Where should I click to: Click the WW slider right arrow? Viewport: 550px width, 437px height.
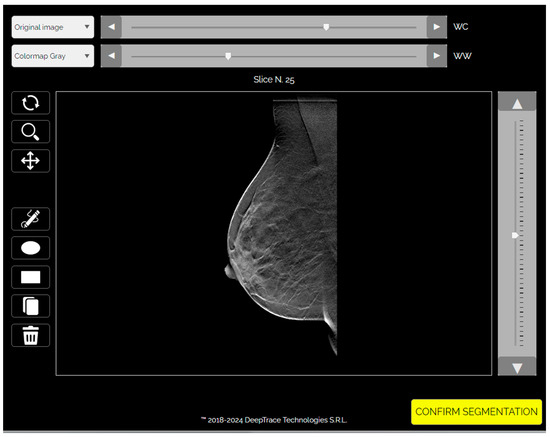tap(437, 56)
